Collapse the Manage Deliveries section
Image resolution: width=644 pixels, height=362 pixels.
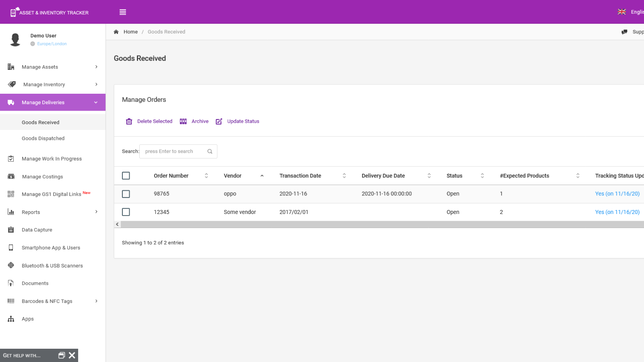[96, 103]
